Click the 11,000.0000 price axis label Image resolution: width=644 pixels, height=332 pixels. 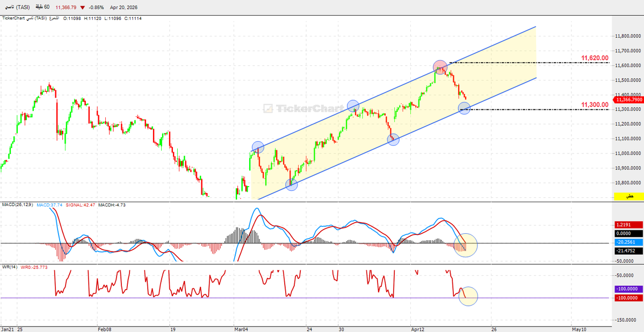(x=628, y=153)
